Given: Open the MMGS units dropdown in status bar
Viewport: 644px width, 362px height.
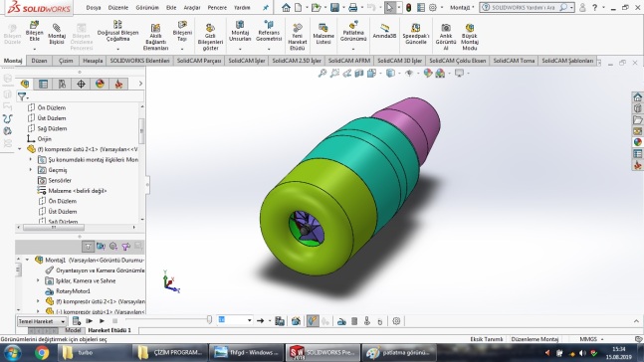Looking at the screenshot, I should [x=592, y=339].
